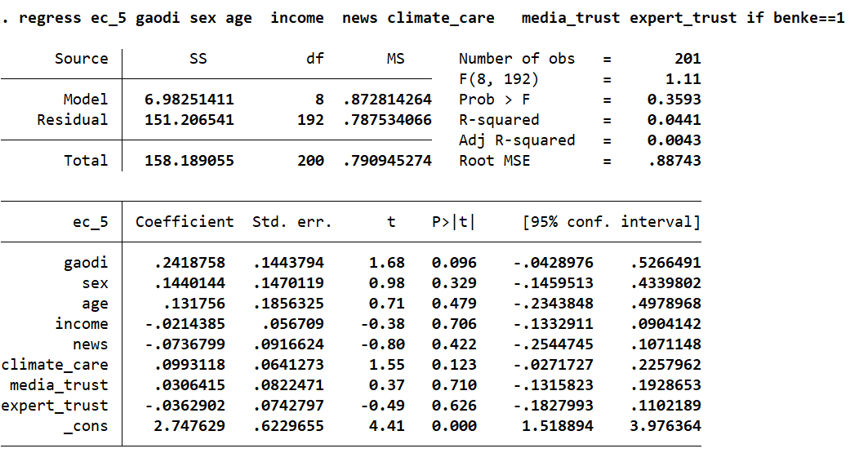Click the gaodi coefficient value .2418758

[x=189, y=263]
